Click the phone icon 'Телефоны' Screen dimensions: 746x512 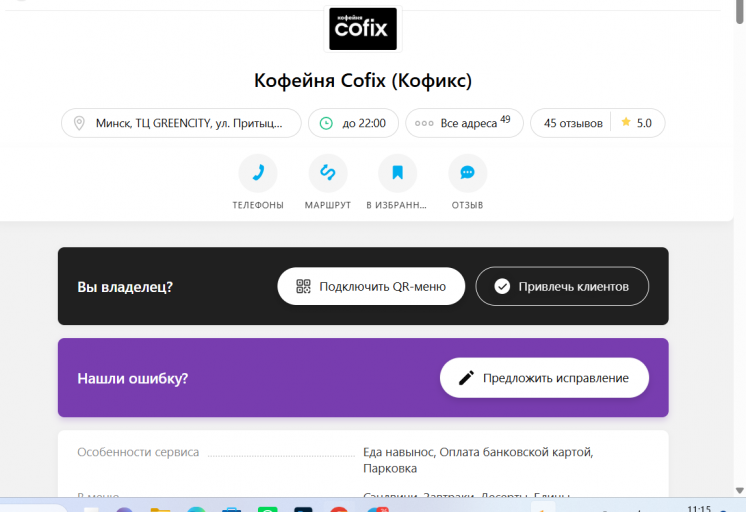pyautogui.click(x=258, y=173)
